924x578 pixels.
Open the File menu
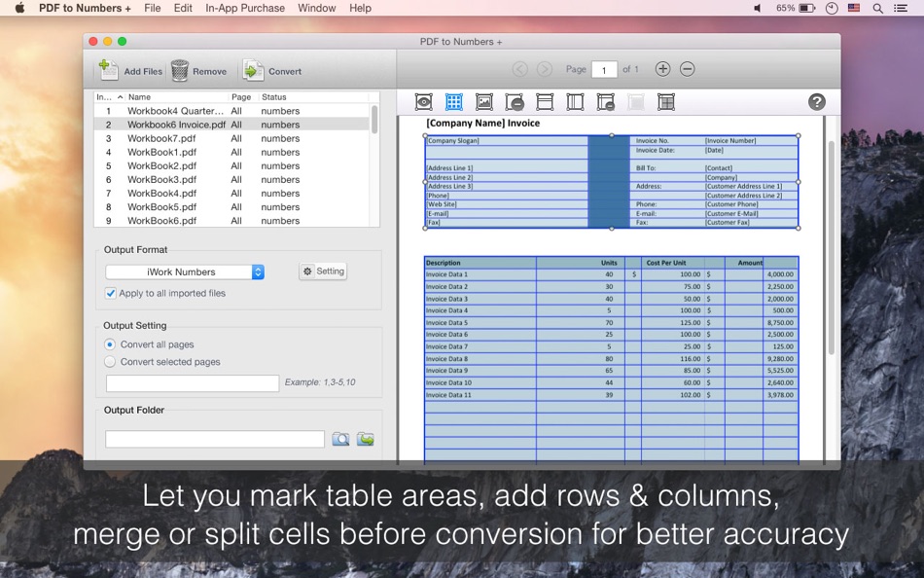(152, 8)
